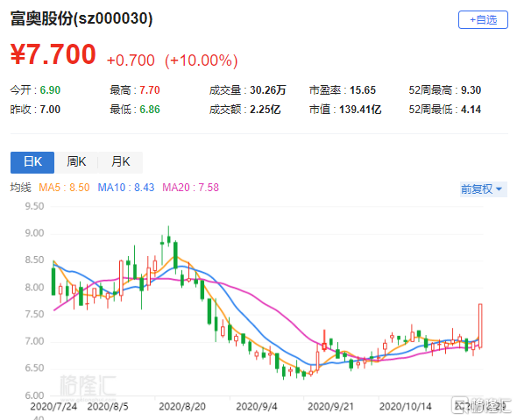Switch to the 日K daily chart tab
This screenshot has width=517, height=420.
(x=32, y=162)
